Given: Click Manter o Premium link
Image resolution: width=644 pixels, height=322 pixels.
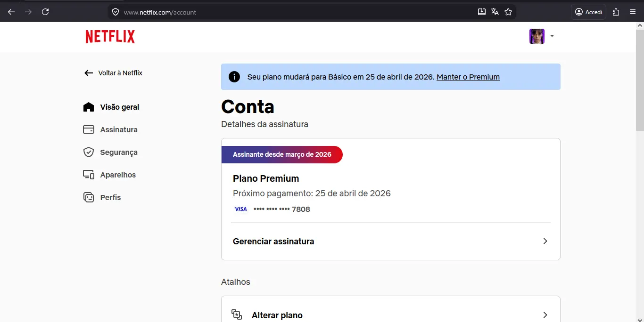Looking at the screenshot, I should (x=468, y=77).
